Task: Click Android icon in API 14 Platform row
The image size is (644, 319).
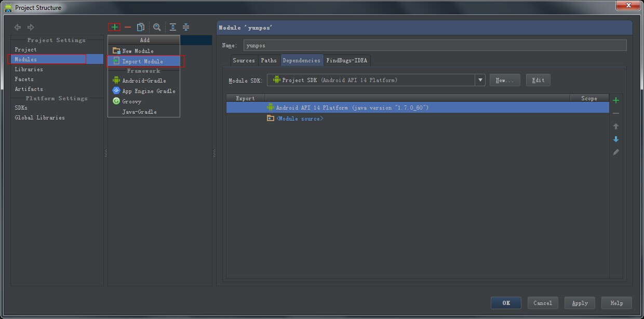Action: (271, 107)
